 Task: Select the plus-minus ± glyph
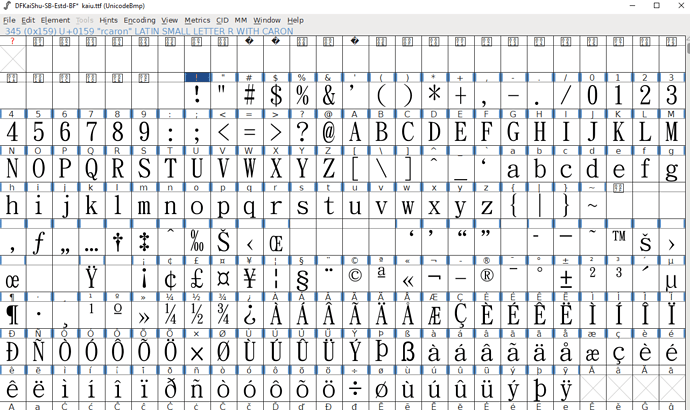click(x=567, y=278)
